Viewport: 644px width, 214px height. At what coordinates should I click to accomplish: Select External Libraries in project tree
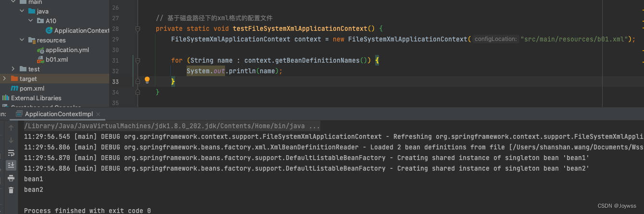(36, 98)
